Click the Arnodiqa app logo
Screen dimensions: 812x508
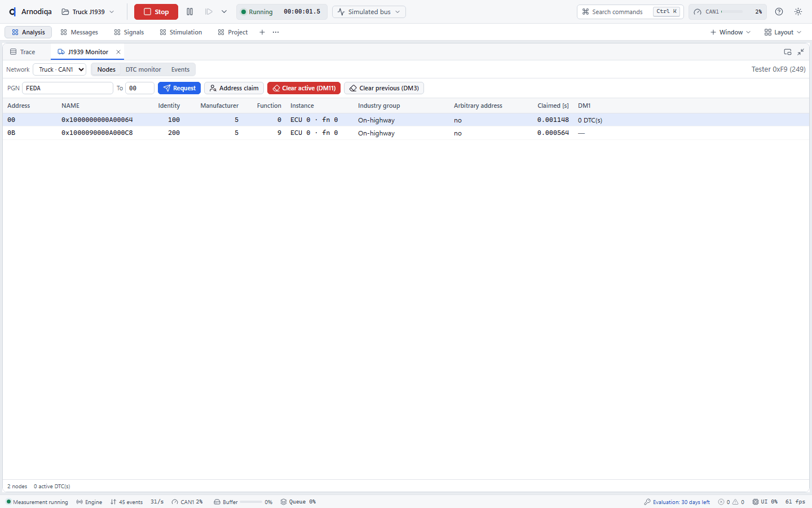click(12, 12)
